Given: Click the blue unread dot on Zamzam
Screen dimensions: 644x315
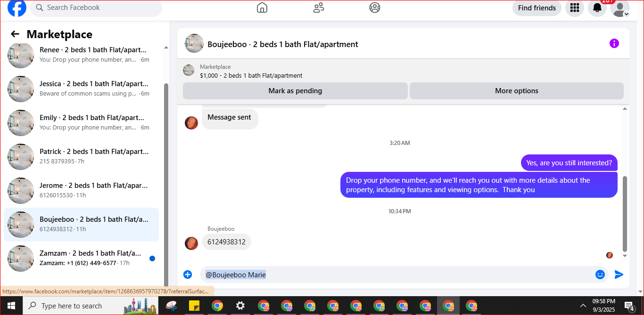Looking at the screenshot, I should [152, 258].
